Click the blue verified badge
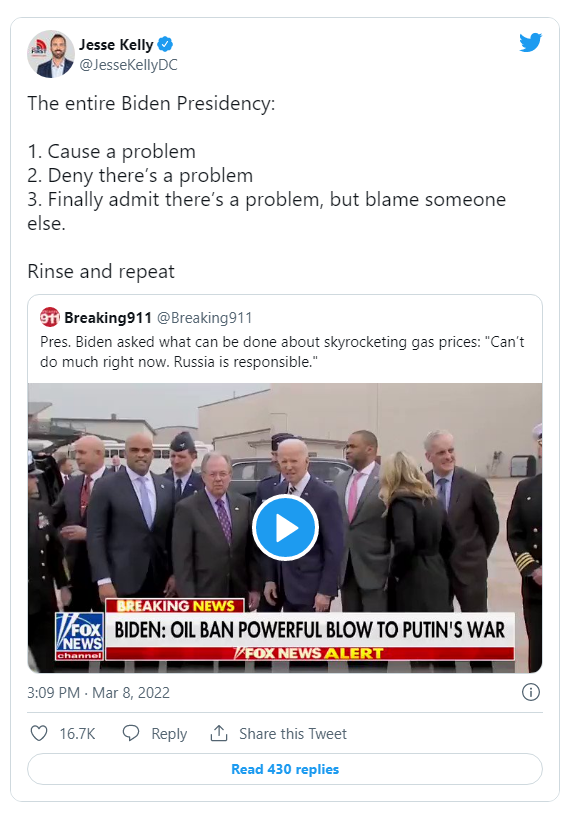 coord(166,45)
